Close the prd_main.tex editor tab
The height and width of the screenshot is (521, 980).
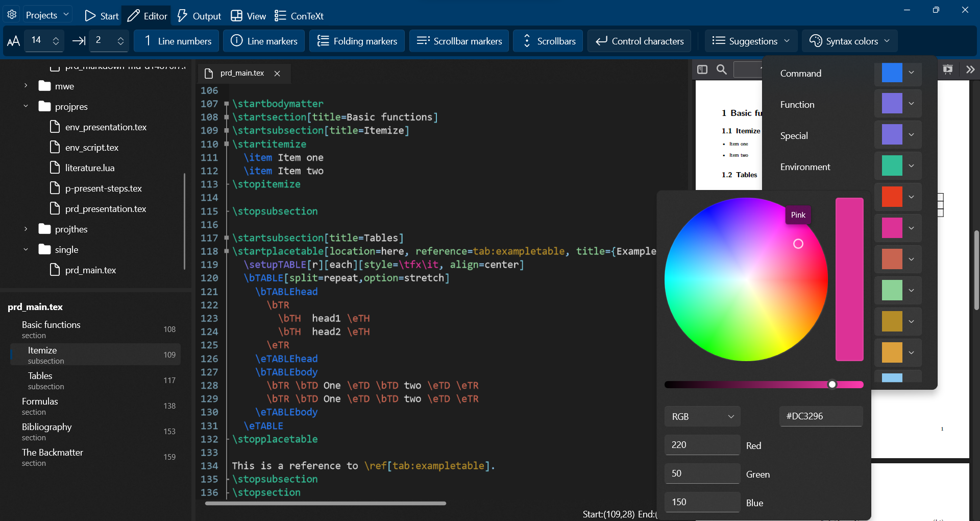click(277, 74)
